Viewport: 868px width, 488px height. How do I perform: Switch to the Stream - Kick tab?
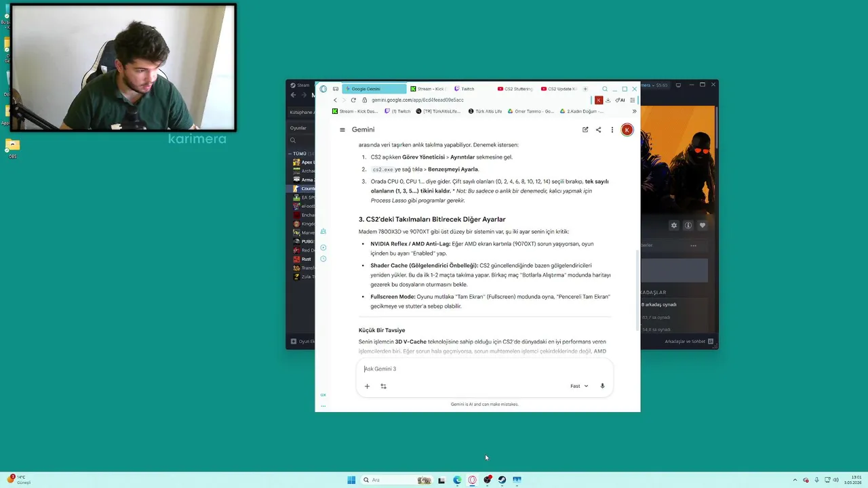(x=427, y=89)
